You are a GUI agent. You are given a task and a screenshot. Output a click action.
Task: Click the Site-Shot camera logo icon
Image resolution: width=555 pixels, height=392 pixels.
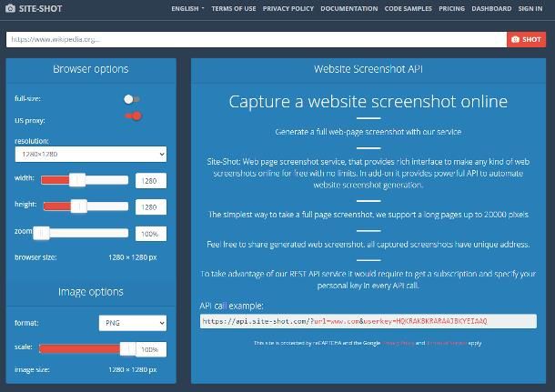coord(10,8)
